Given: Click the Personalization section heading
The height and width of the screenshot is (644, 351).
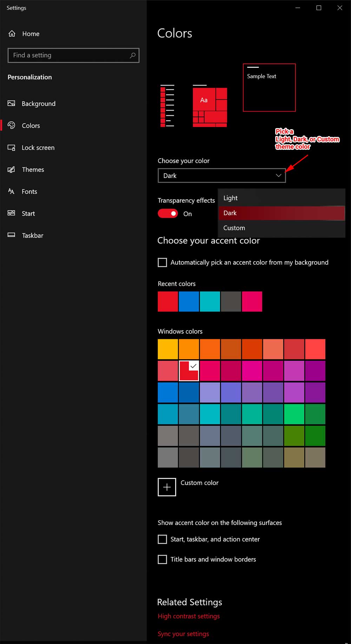Looking at the screenshot, I should 30,77.
